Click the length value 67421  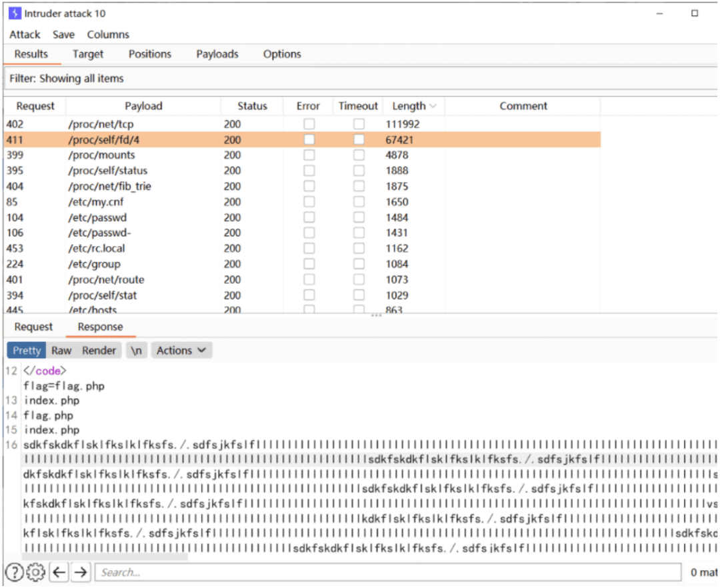point(399,139)
